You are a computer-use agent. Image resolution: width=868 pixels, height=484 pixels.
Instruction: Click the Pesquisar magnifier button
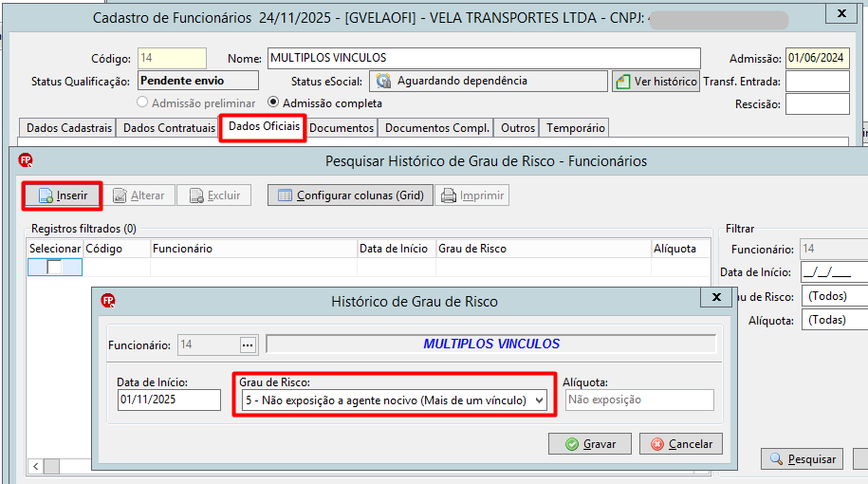802,459
